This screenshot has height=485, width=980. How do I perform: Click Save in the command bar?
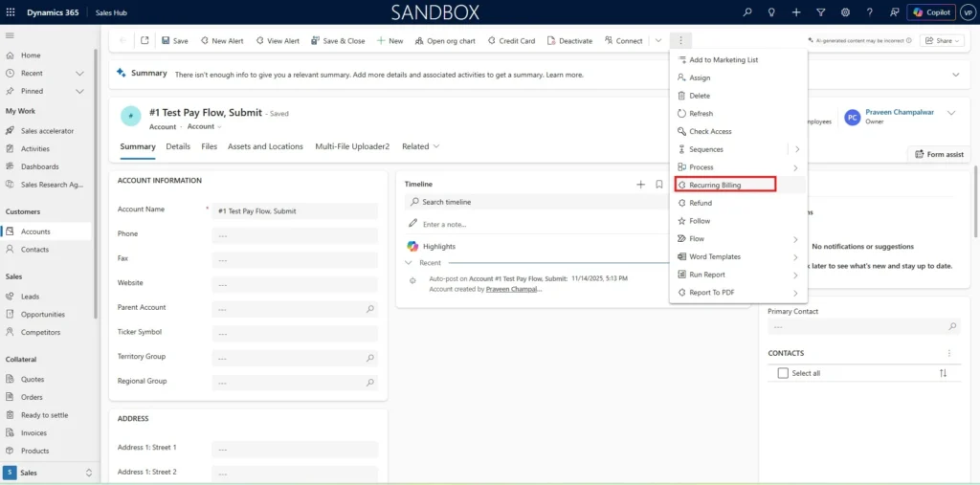pos(174,40)
